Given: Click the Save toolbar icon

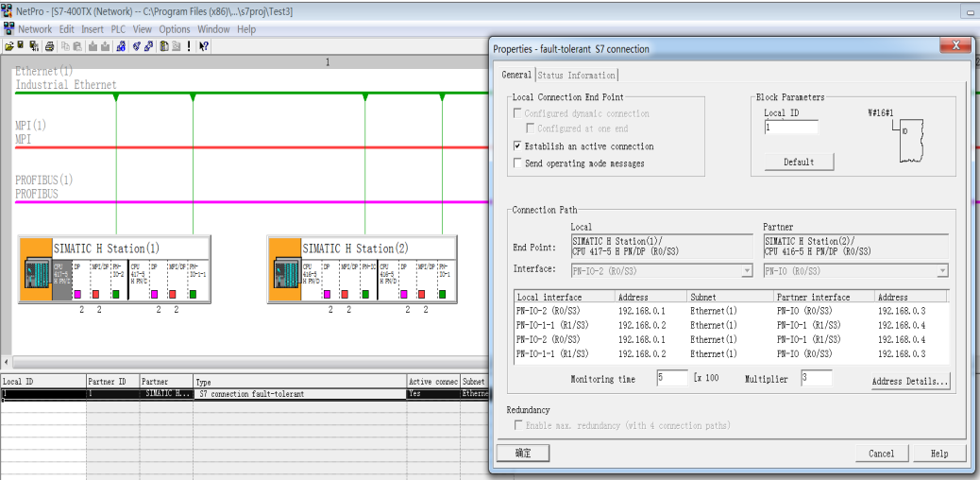Looking at the screenshot, I should [x=21, y=45].
